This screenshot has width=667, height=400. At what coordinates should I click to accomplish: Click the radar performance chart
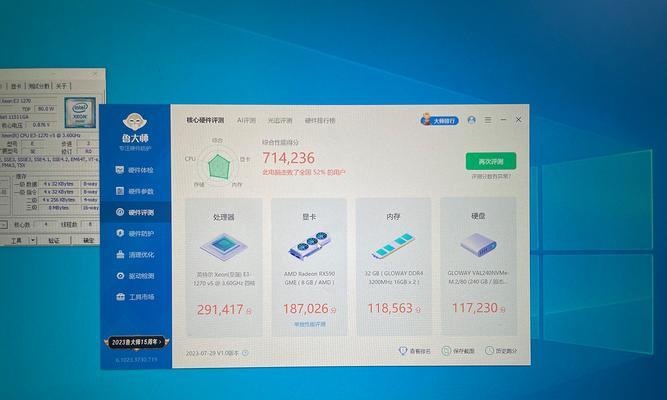pyautogui.click(x=218, y=166)
